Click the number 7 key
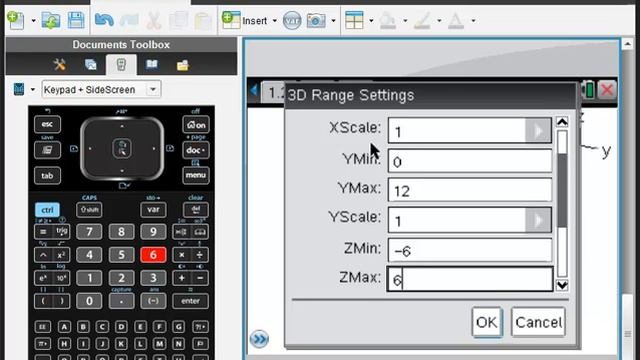Image resolution: width=640 pixels, height=360 pixels. point(89,232)
